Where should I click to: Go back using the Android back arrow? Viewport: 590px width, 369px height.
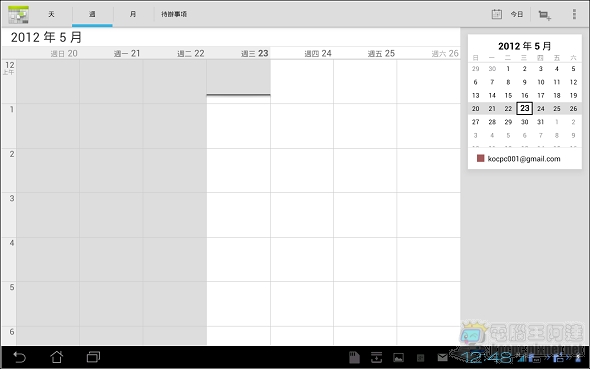pos(19,357)
